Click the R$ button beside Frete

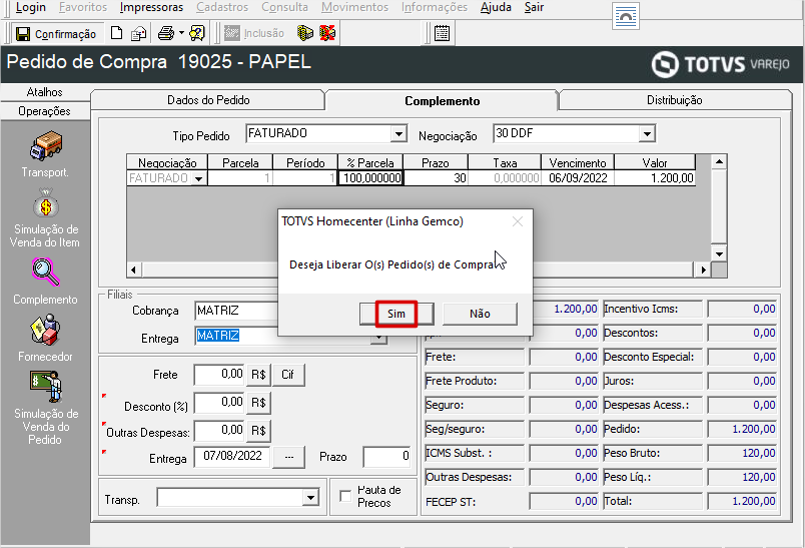tap(258, 375)
